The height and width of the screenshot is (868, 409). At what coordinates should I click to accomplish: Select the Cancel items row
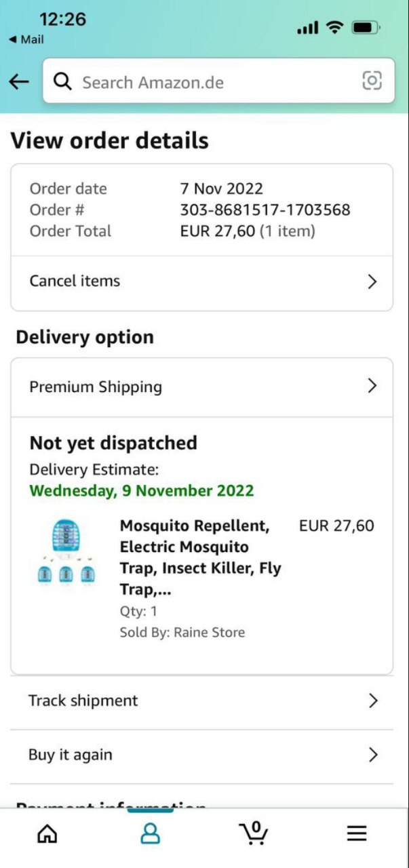click(x=75, y=281)
